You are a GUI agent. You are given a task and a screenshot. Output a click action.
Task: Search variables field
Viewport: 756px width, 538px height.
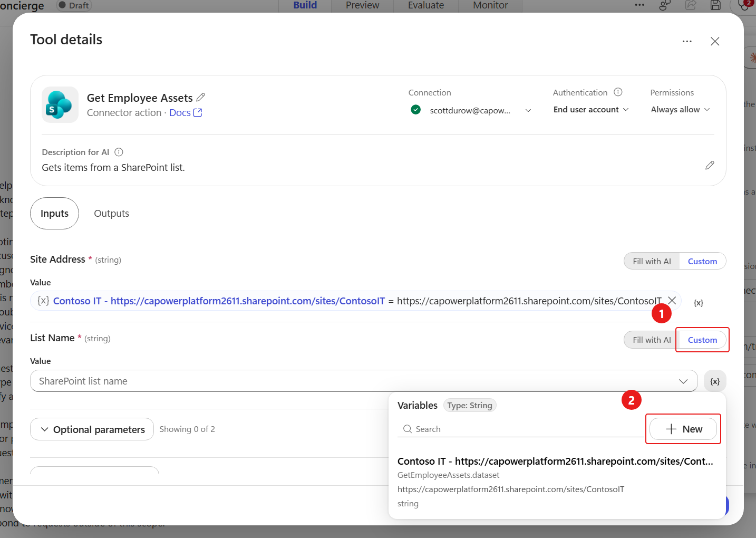tap(521, 429)
